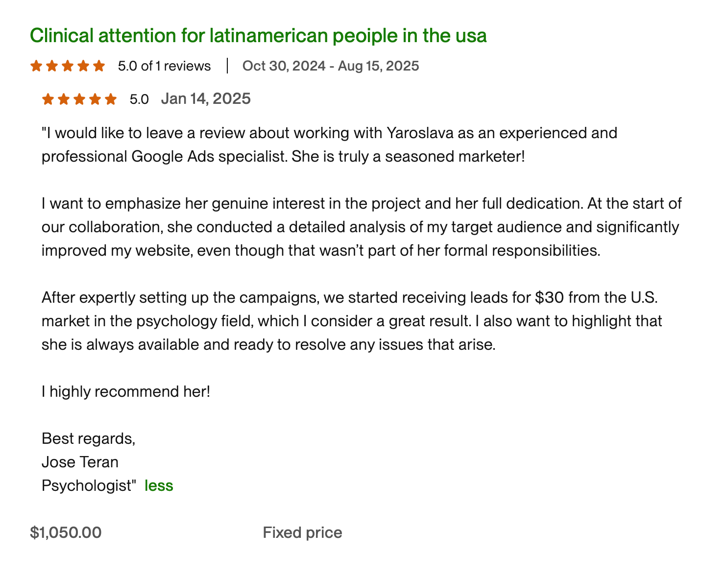
Task: Click the Oct 30, 2024 - Aug 15, 2025 date range
Action: pos(331,66)
